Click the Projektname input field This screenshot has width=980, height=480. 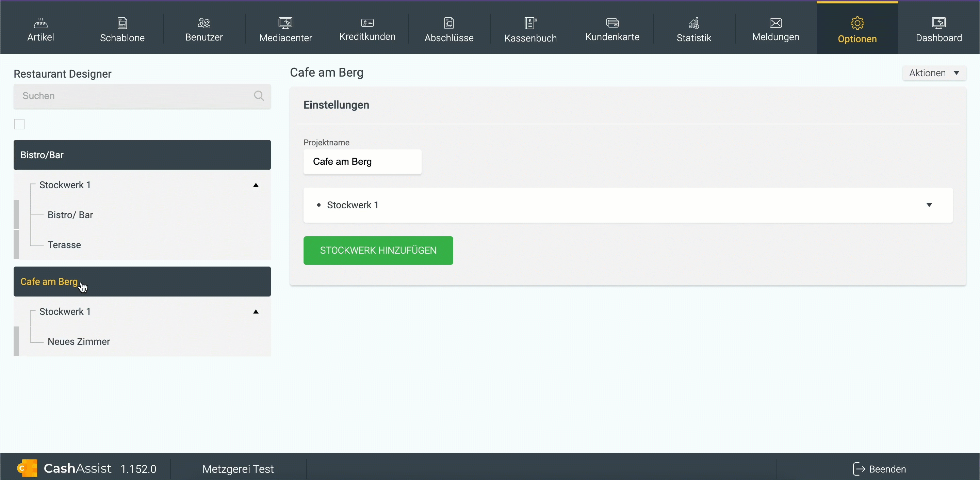tap(362, 162)
